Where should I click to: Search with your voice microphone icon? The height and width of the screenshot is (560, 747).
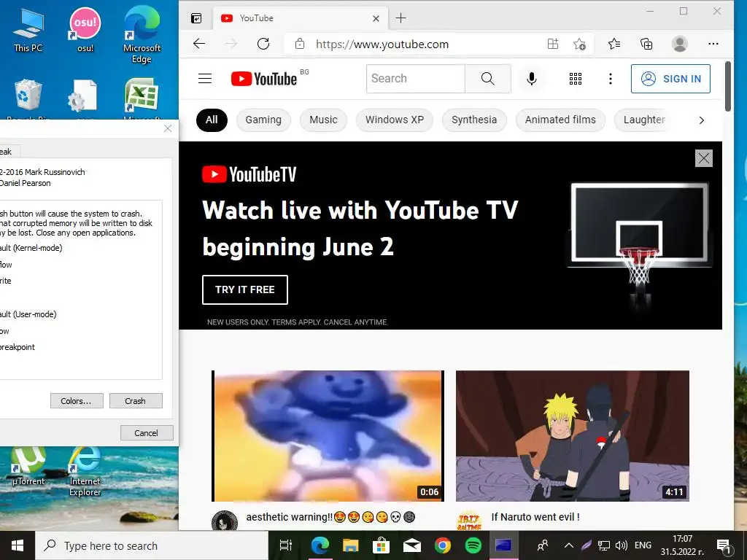[x=532, y=79]
